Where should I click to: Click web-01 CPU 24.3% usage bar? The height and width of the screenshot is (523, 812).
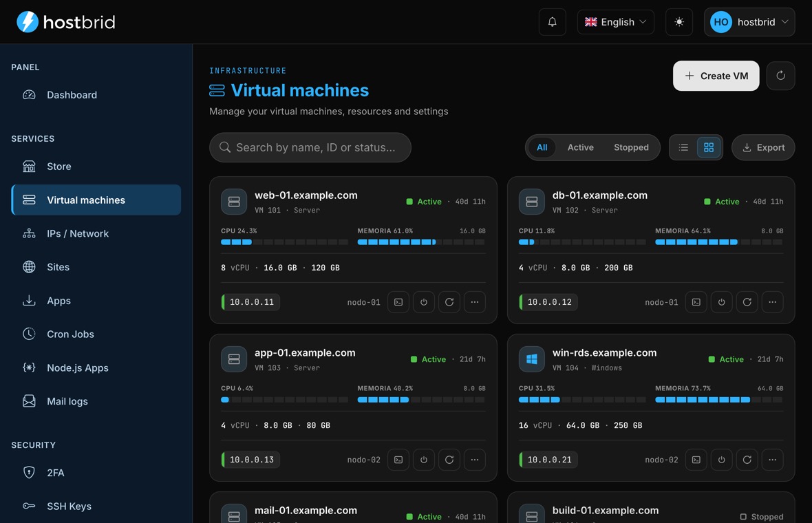click(284, 242)
